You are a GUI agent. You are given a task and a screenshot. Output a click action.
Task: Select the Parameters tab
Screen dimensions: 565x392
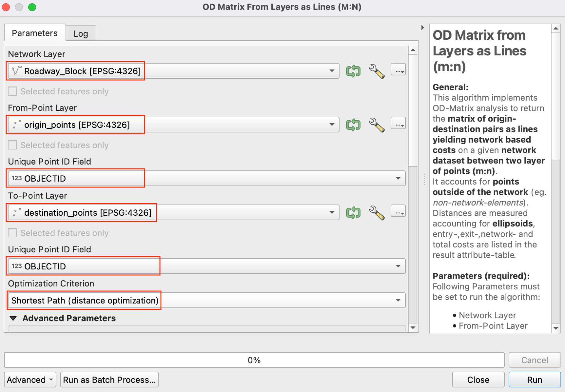35,33
